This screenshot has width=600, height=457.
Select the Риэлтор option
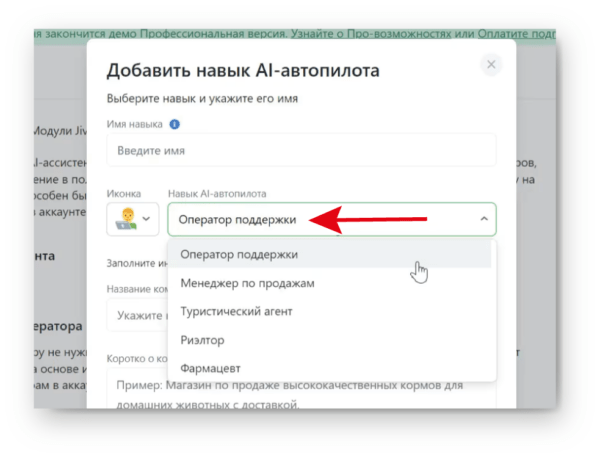point(329,340)
